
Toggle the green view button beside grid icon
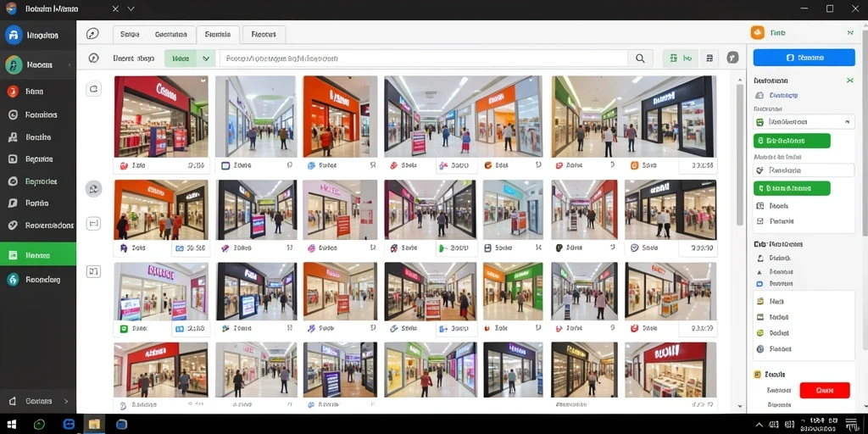[x=681, y=58]
